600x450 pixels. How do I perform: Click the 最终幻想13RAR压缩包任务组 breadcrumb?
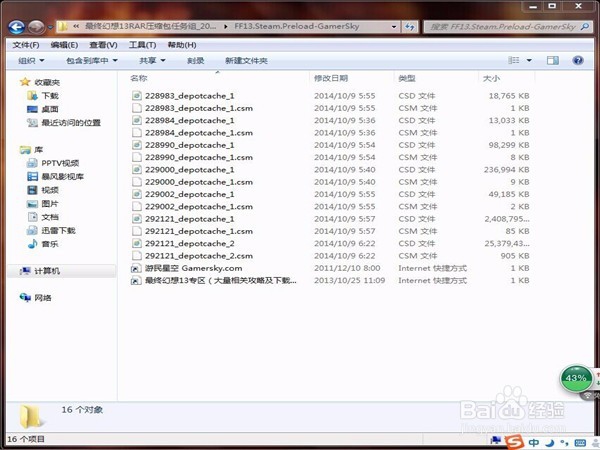click(150, 26)
